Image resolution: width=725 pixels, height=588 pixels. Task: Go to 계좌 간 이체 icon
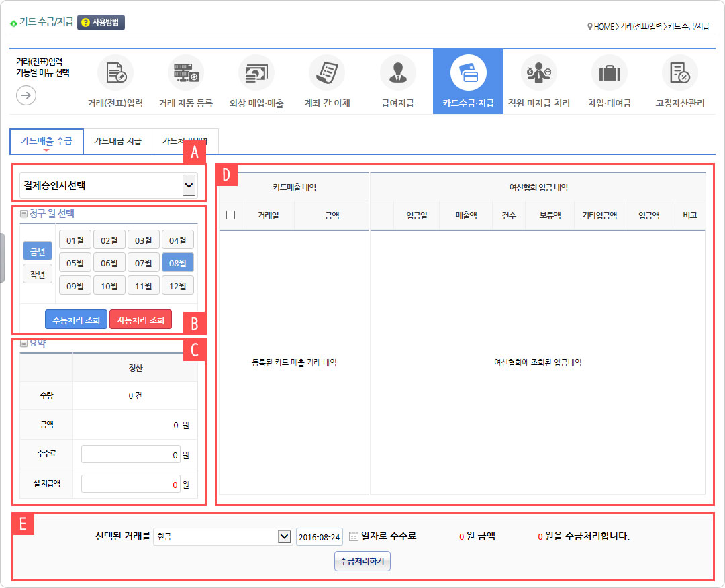pyautogui.click(x=327, y=73)
